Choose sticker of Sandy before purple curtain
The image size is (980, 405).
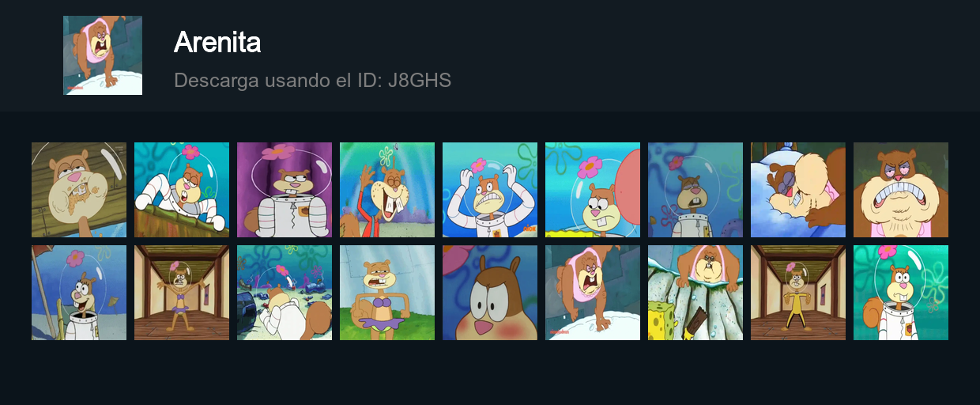pyautogui.click(x=285, y=190)
